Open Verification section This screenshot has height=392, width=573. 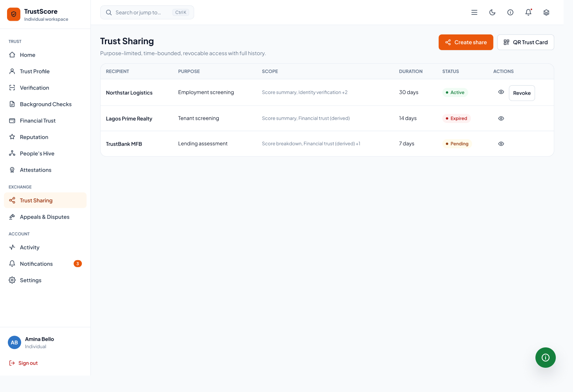45,88
